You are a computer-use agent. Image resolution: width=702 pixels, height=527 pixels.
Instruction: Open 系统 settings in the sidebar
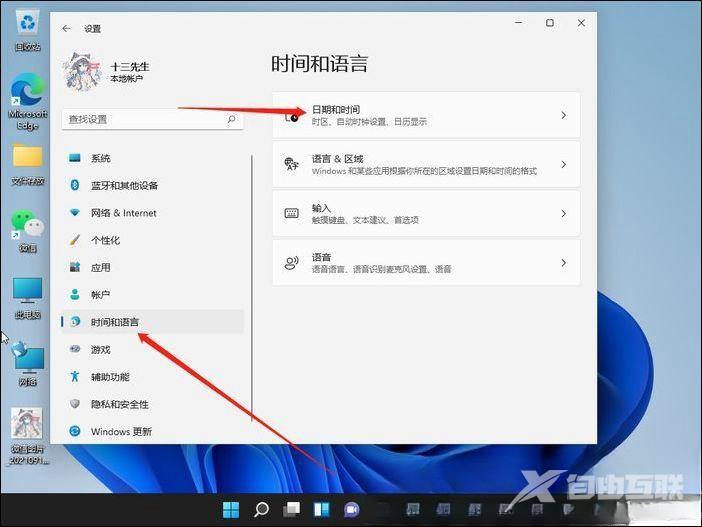[x=153, y=158]
